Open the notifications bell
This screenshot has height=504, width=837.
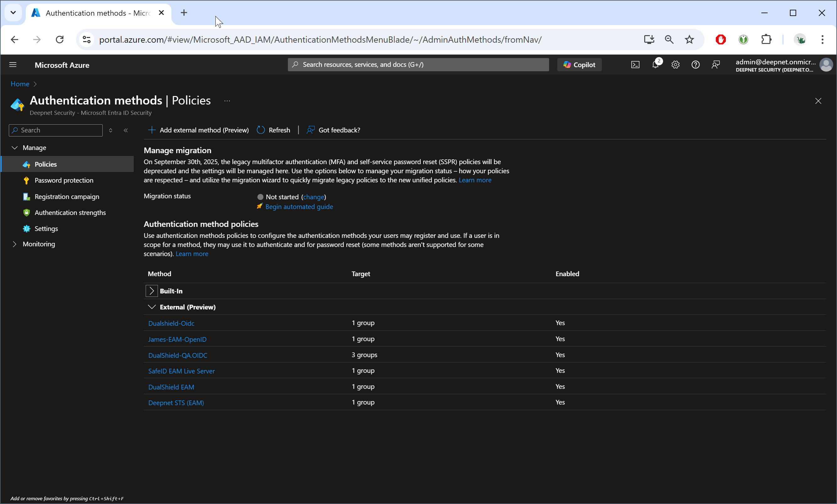tap(655, 65)
